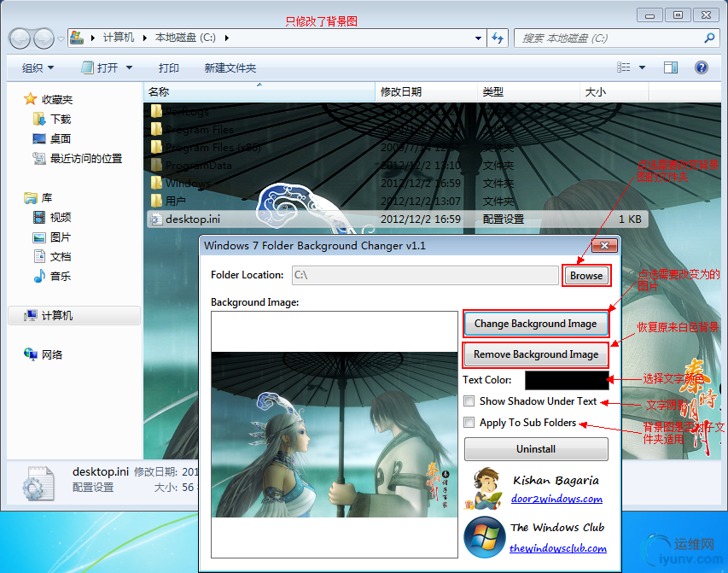Expand the arrow after 本地磁盘 (C:) in address bar

[x=226, y=38]
